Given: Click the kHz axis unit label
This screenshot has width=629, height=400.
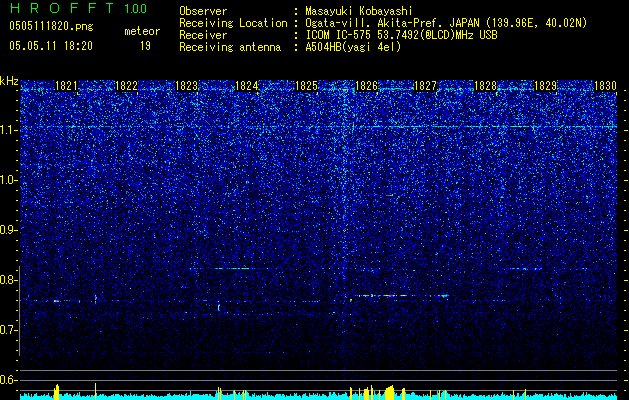Looking at the screenshot, I should click(9, 81).
